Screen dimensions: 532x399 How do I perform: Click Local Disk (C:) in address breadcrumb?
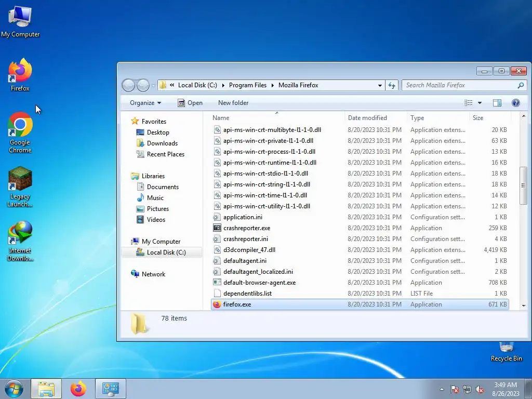[197, 85]
